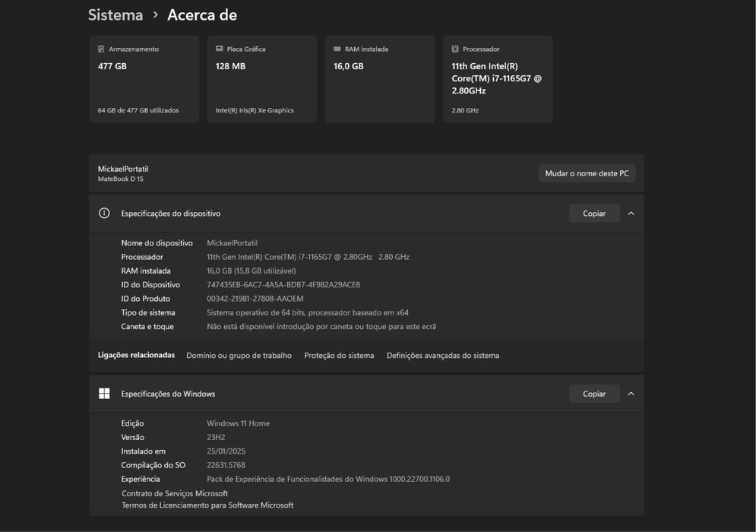
Task: Click the 23H2 version value
Action: pos(216,437)
